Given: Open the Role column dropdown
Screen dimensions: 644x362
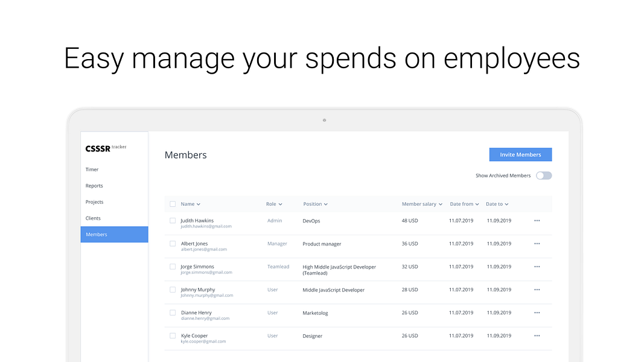Looking at the screenshot, I should [274, 204].
